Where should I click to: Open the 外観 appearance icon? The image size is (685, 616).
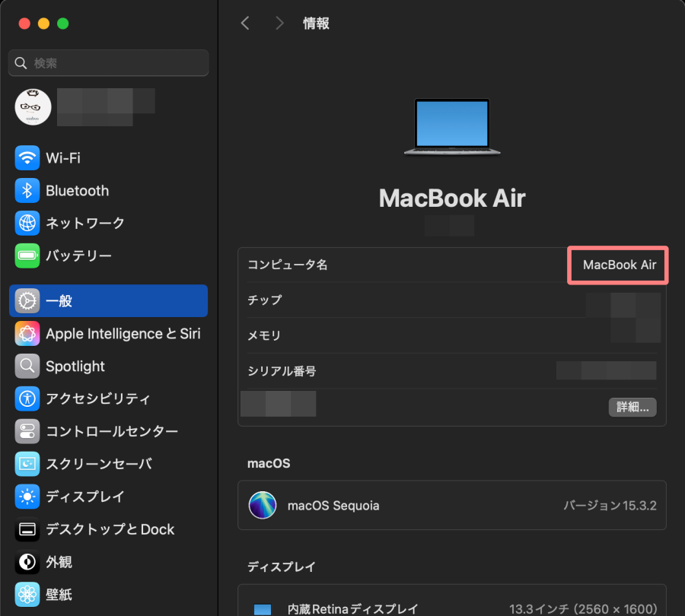tap(27, 562)
